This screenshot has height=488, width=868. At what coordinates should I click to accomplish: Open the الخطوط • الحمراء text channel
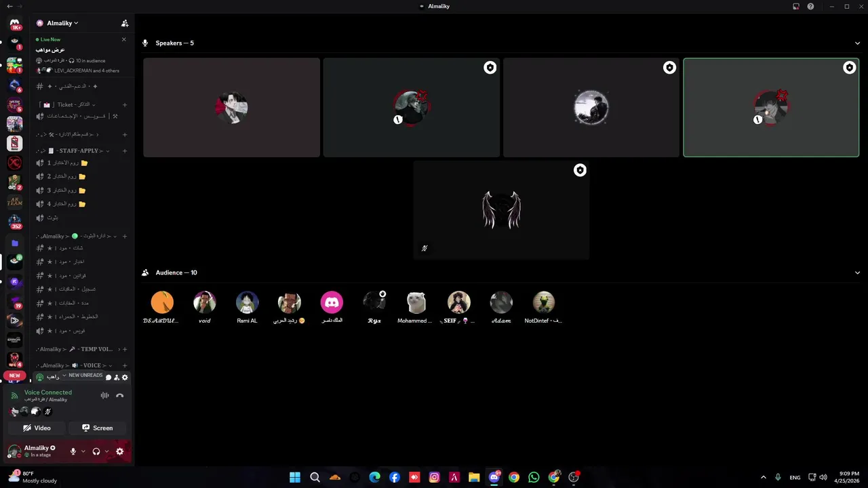pos(81,317)
